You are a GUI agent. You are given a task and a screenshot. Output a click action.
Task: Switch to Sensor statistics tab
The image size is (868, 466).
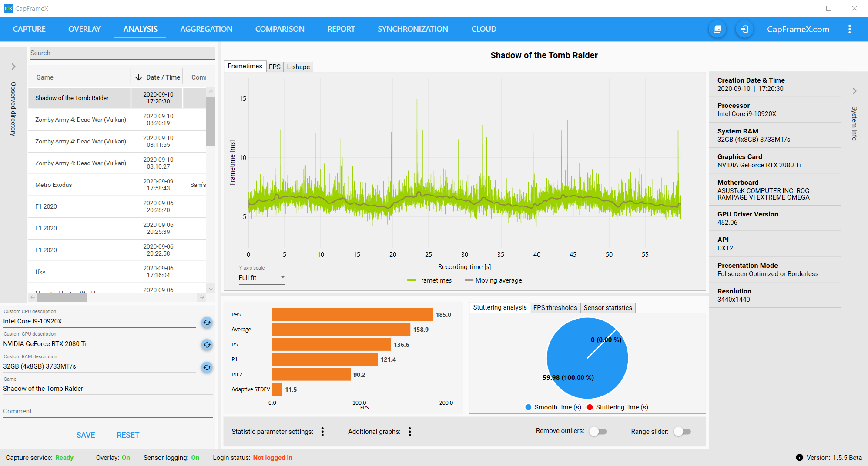pyautogui.click(x=608, y=308)
